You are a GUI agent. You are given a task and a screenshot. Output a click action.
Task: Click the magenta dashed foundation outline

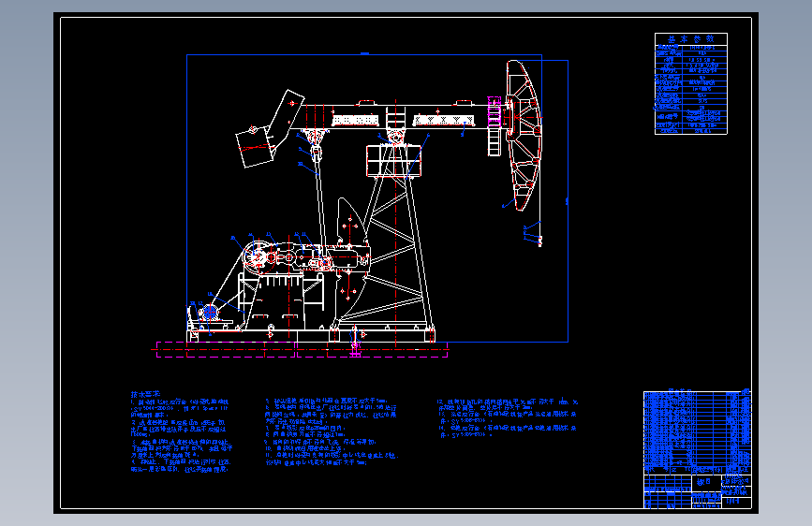click(x=302, y=349)
